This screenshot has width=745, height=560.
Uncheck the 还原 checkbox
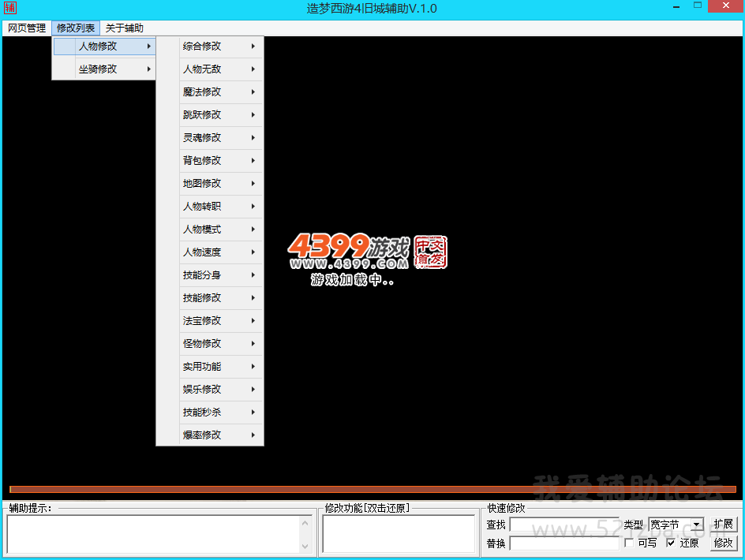671,543
